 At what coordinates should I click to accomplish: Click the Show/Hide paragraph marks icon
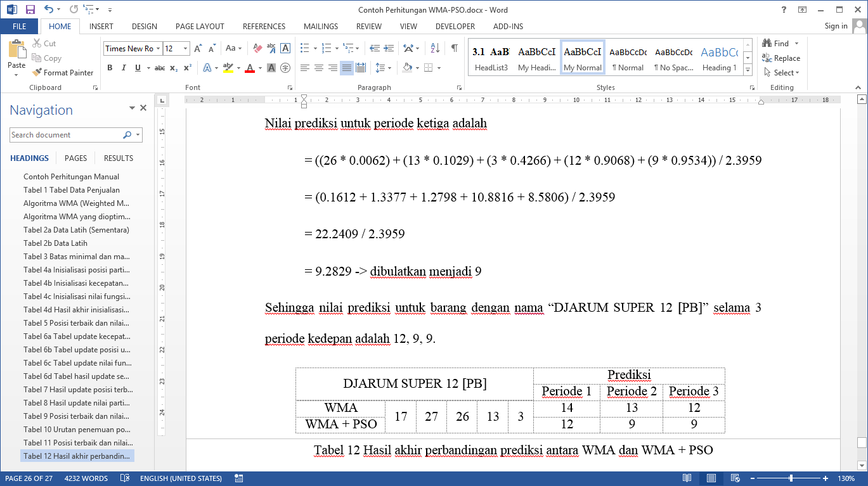[x=455, y=48]
